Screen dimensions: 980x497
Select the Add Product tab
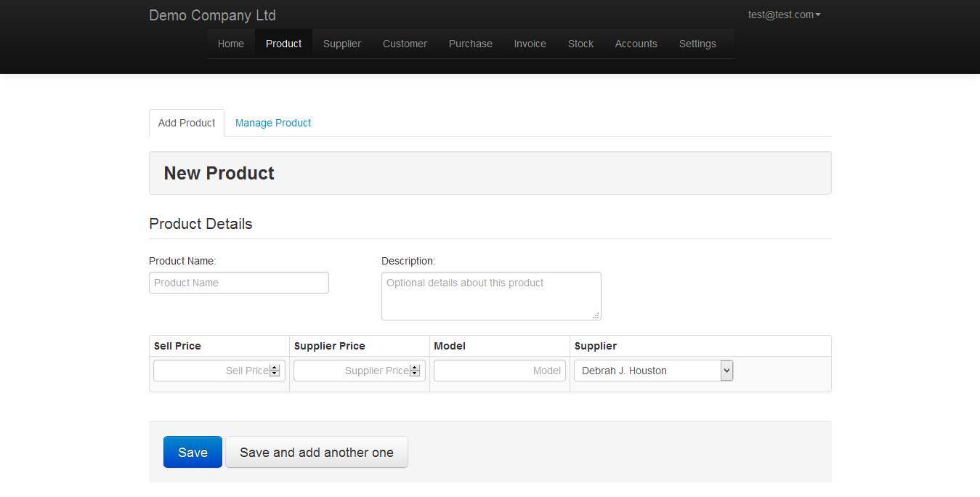point(186,123)
